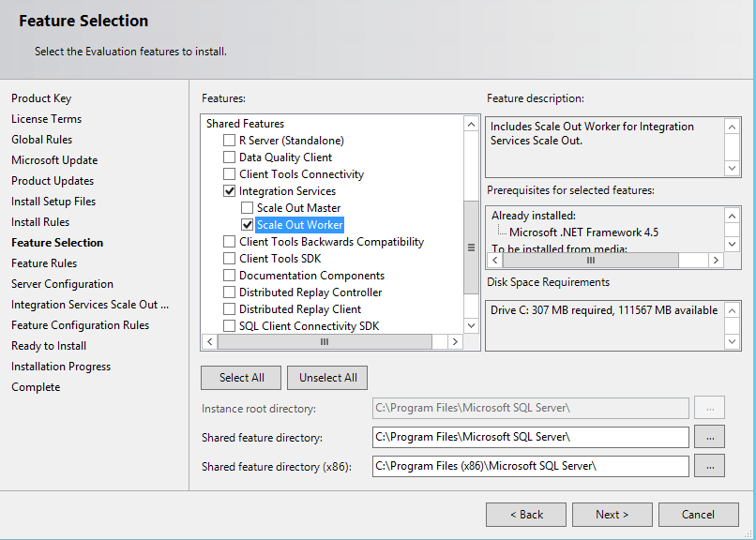Browse for Shared feature directory (x86) path
Viewport: 756px width, 540px height.
coord(710,465)
